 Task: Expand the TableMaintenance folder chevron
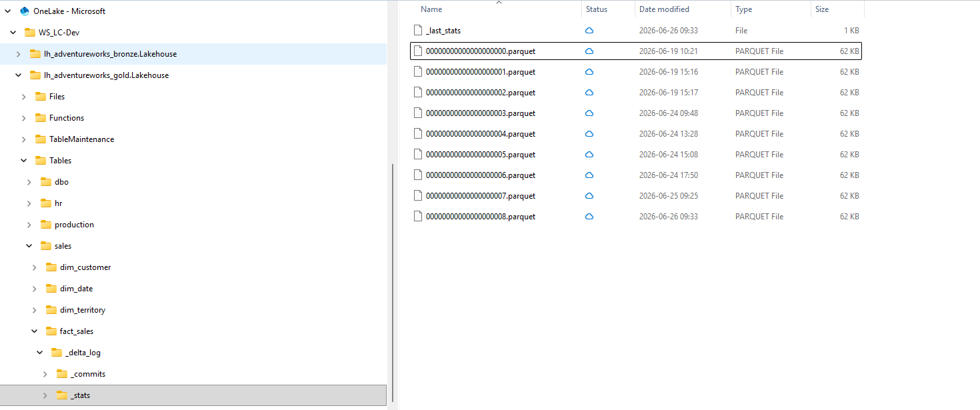coord(24,139)
